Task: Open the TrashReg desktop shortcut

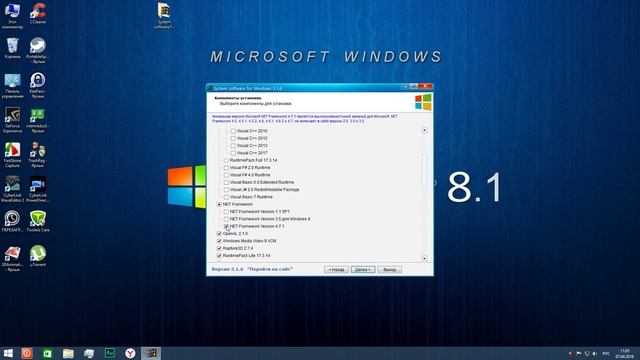Action: [x=38, y=155]
